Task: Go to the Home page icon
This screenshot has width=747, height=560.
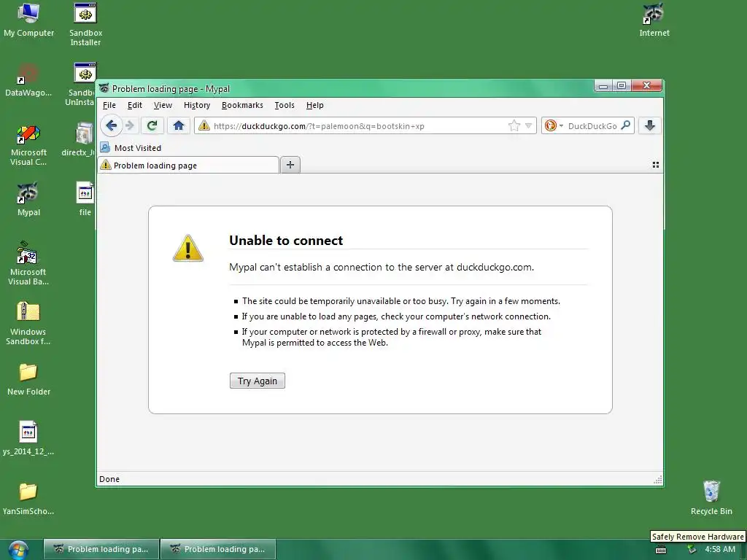Action: click(179, 125)
